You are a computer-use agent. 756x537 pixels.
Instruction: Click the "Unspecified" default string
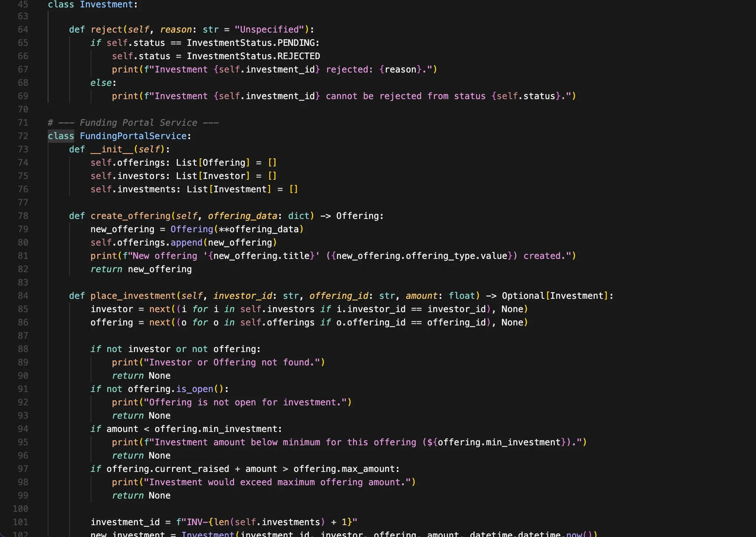coord(272,30)
